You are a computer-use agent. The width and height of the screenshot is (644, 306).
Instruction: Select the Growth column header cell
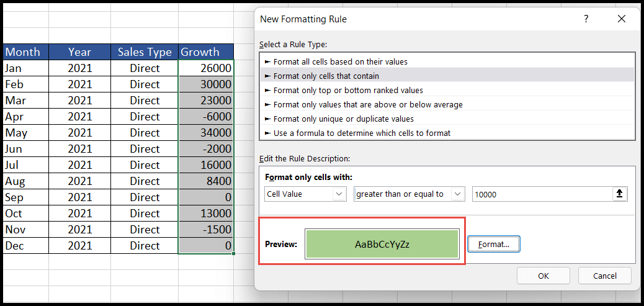[206, 52]
